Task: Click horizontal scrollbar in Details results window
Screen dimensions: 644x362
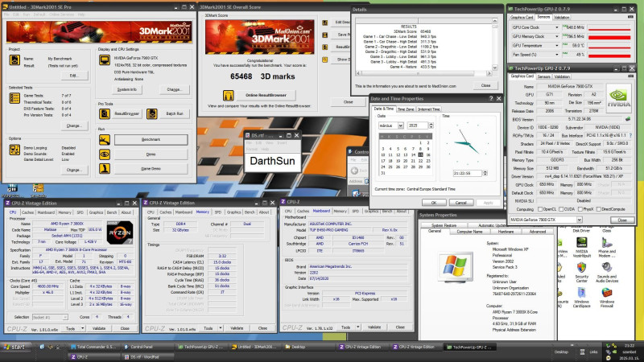Action: [424, 73]
